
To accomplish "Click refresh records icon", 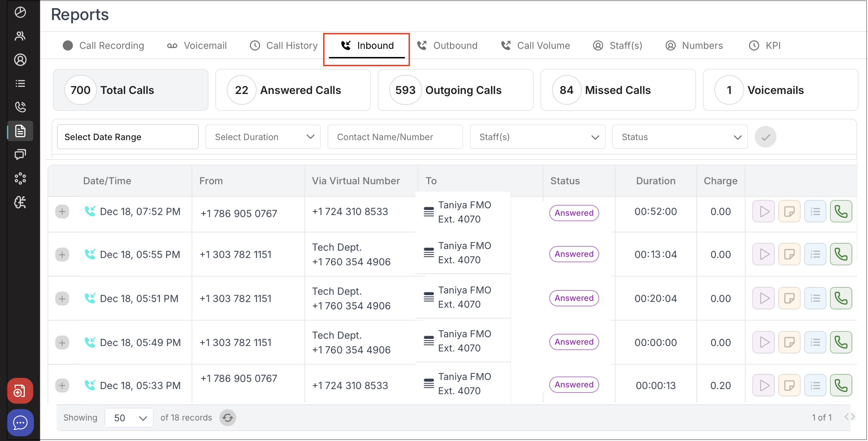I will [x=228, y=418].
